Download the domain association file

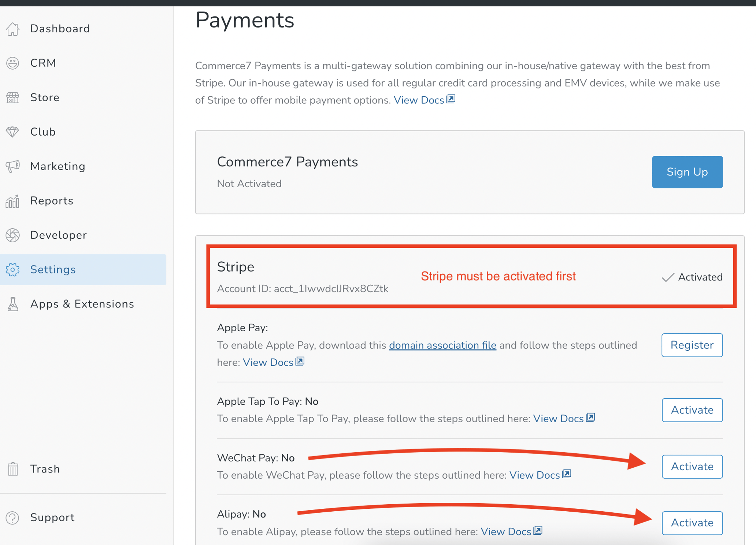click(x=442, y=345)
